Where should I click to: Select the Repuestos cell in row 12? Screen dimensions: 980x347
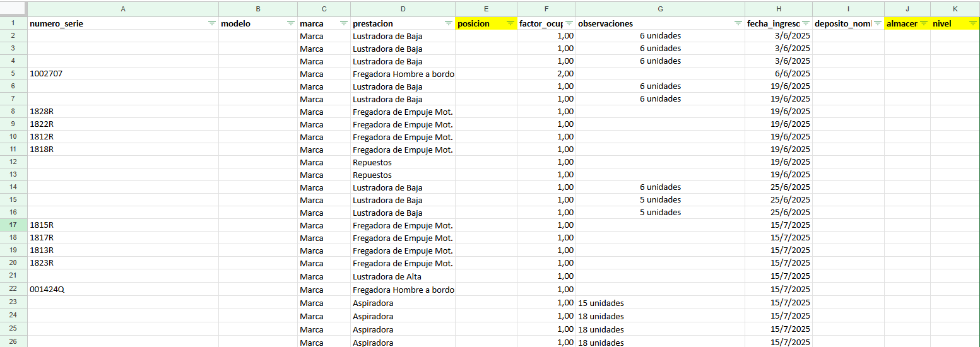pos(403,162)
